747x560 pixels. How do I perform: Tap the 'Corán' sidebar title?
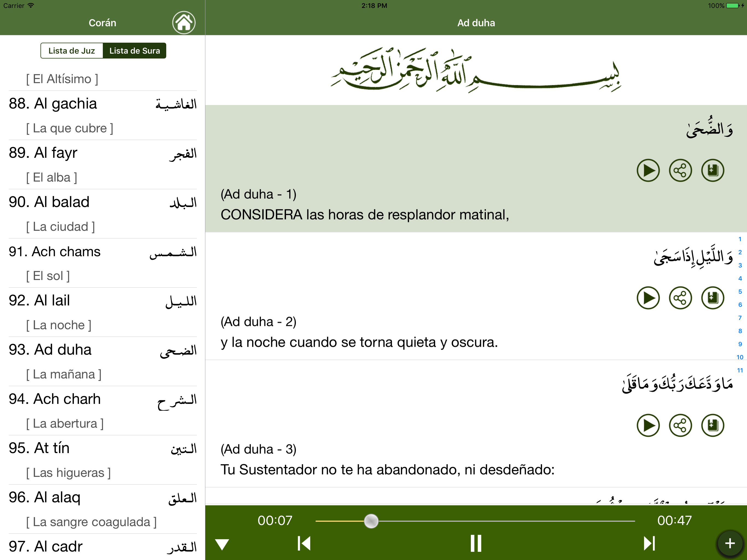click(x=102, y=23)
